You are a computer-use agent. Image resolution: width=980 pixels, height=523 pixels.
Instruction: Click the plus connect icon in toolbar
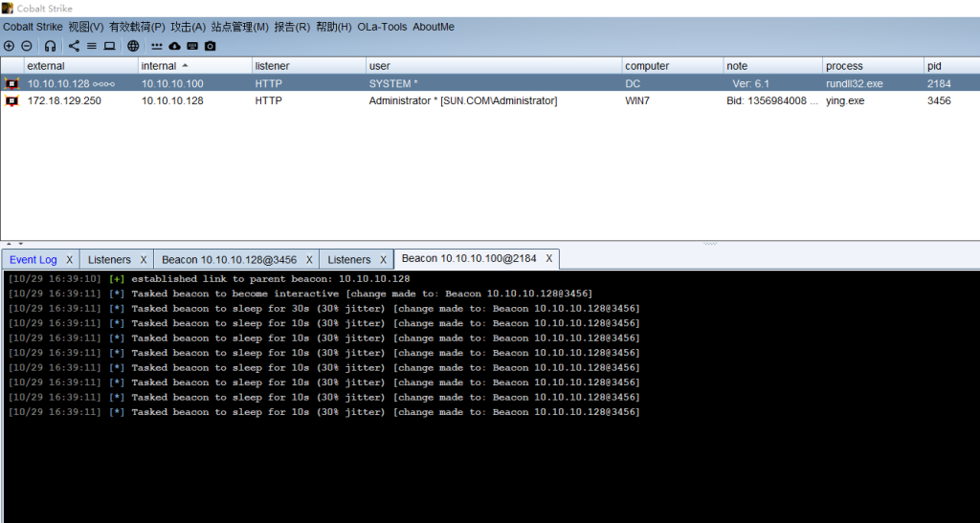click(x=9, y=46)
